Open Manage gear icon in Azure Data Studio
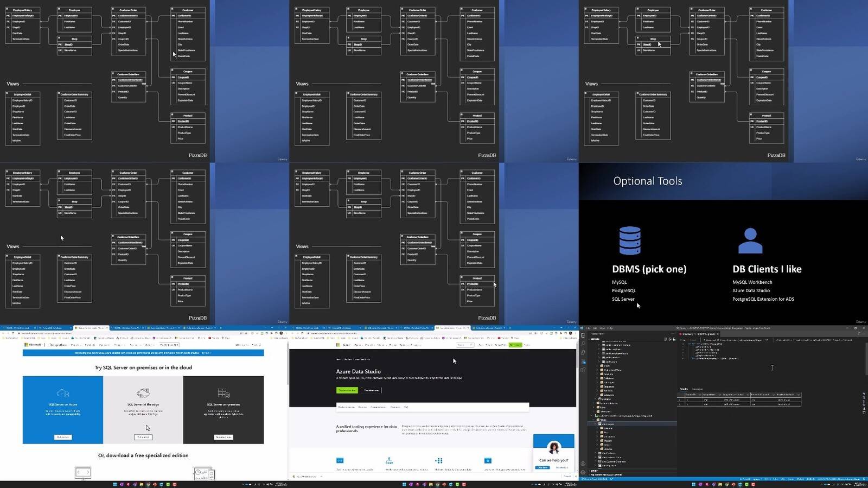 pyautogui.click(x=583, y=473)
